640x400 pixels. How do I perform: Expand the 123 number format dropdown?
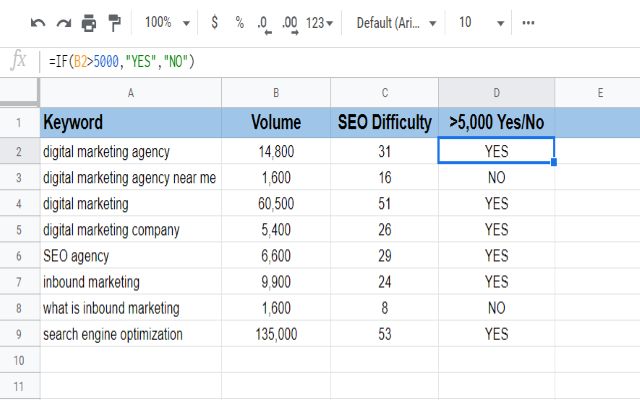[x=321, y=22]
